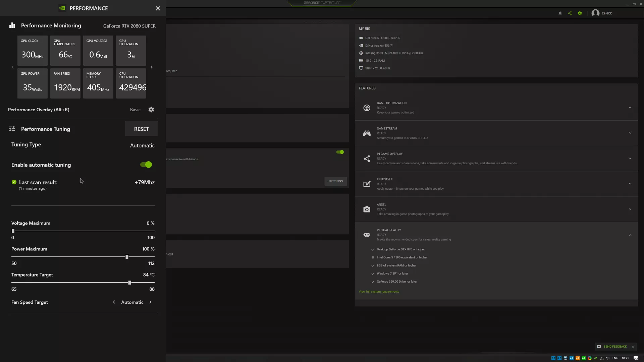Click the GameStream controller icon
Viewport: 644px width, 362px height.
(367, 133)
